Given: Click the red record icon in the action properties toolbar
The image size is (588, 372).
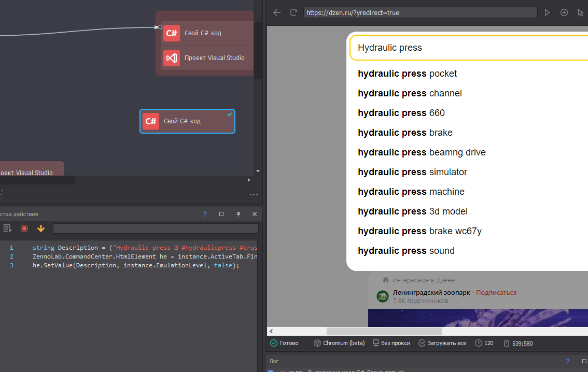Looking at the screenshot, I should [x=24, y=228].
